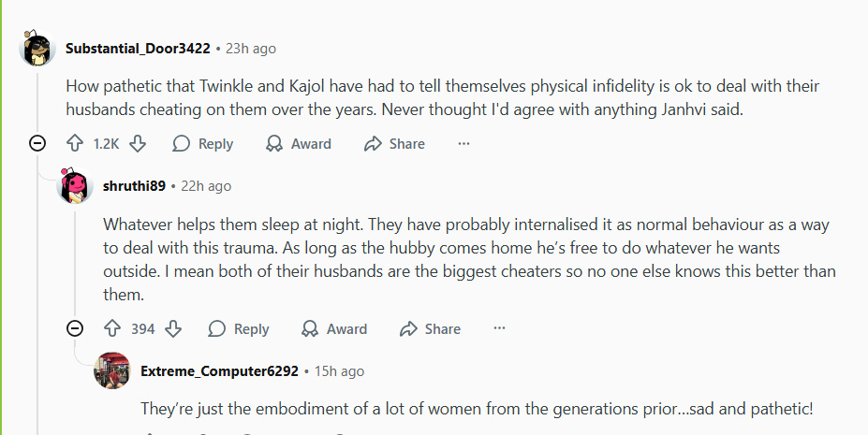Reply to Substantial_Door3422's comment
Image resolution: width=868 pixels, height=435 pixels.
point(203,144)
